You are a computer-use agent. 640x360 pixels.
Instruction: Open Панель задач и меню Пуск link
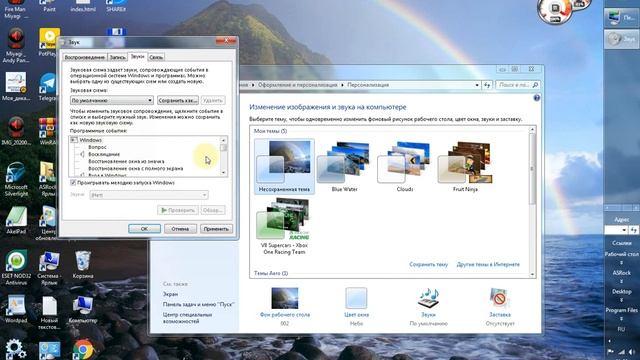[x=198, y=304]
